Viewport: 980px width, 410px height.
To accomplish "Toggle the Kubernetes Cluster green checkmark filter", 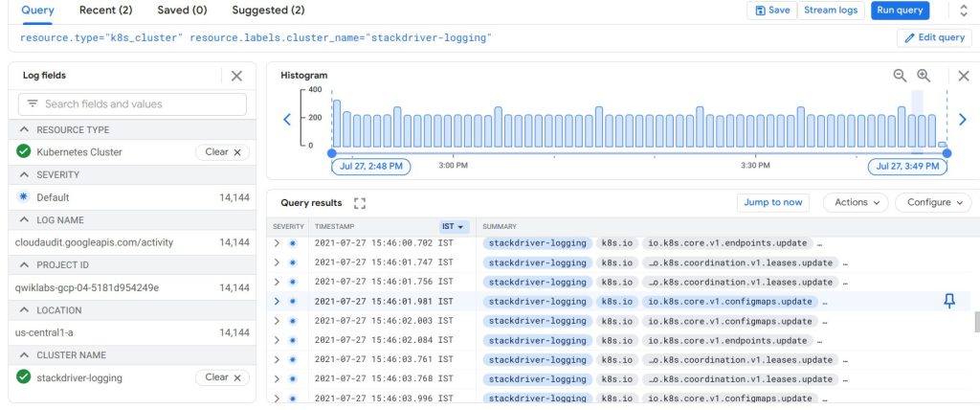I will coord(24,151).
